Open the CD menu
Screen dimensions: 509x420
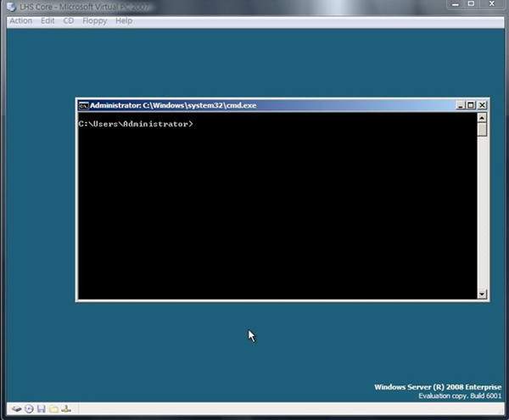pos(69,20)
